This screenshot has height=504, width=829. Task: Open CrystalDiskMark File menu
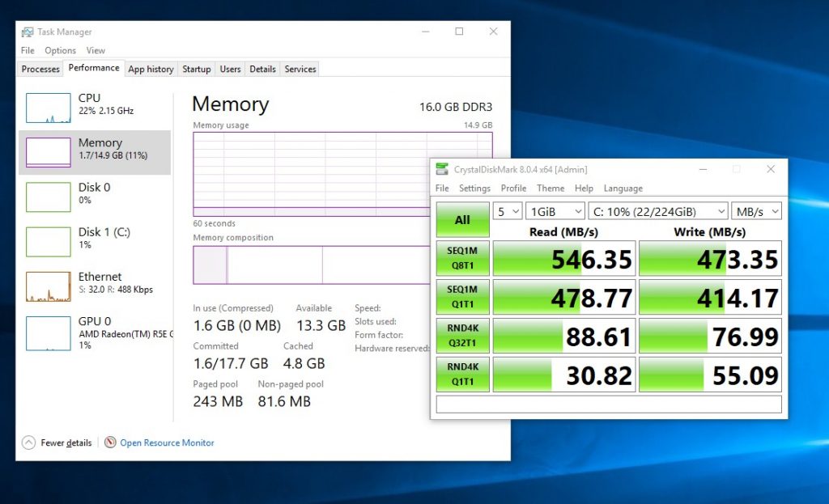click(x=442, y=188)
